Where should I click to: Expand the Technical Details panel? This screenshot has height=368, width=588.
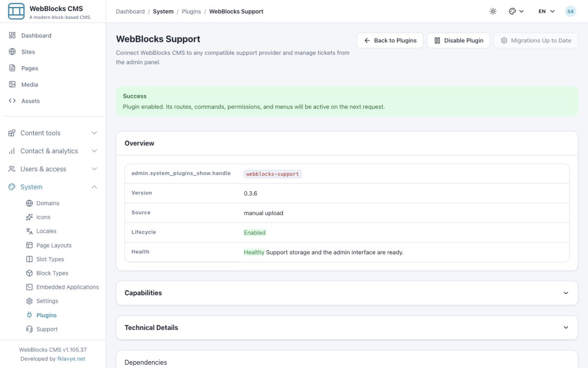(347, 328)
